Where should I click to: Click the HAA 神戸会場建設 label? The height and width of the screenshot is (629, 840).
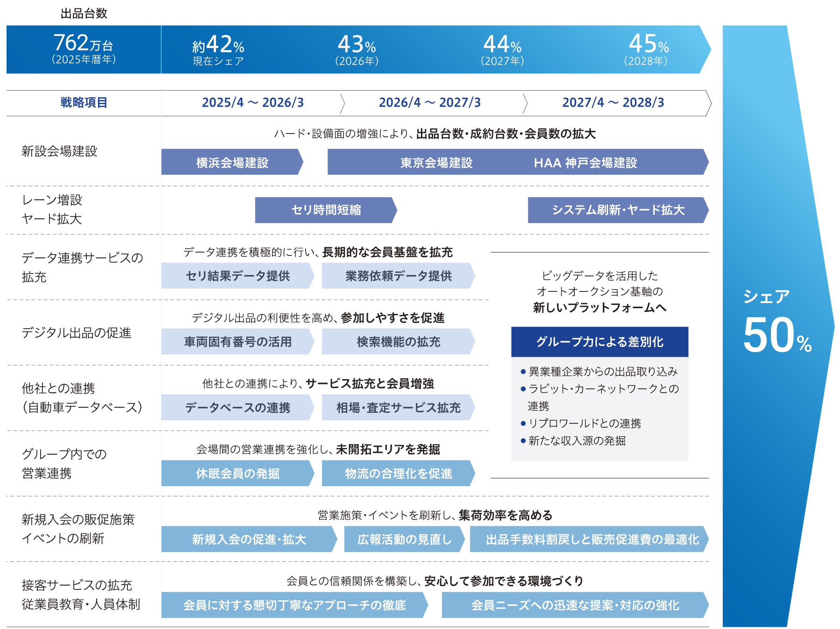pyautogui.click(x=585, y=163)
